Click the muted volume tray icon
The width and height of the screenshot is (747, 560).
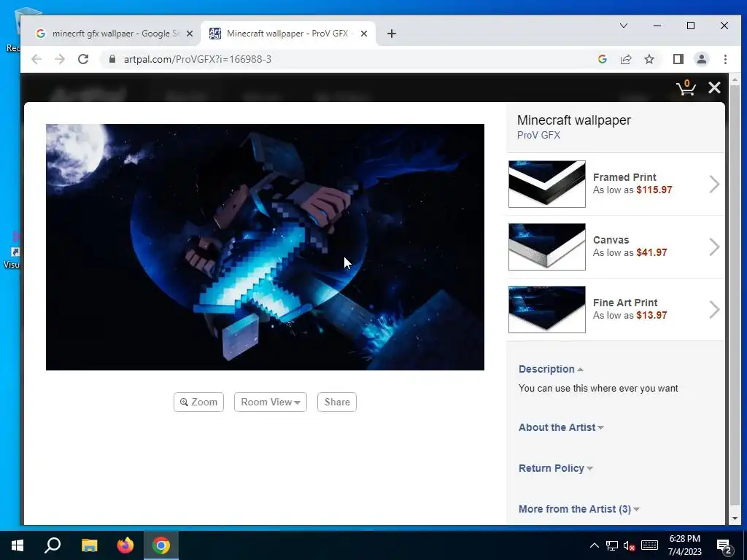630,545
